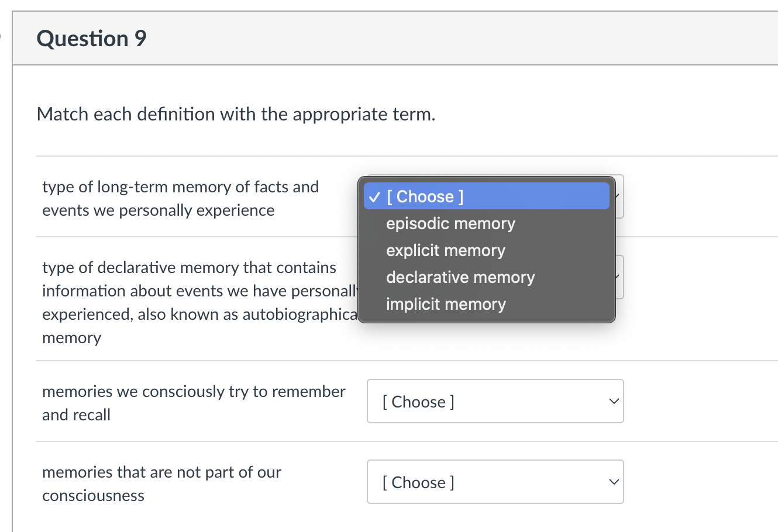778x532 pixels.
Task: Click text 'memories that are not part of our consciousness'
Action: tap(161, 483)
